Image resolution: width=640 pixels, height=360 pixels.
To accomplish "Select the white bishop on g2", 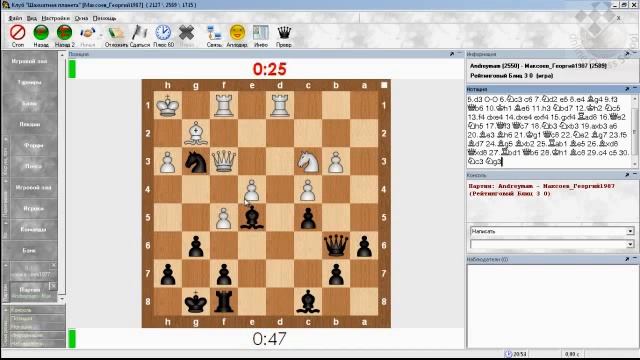I will pos(196,133).
